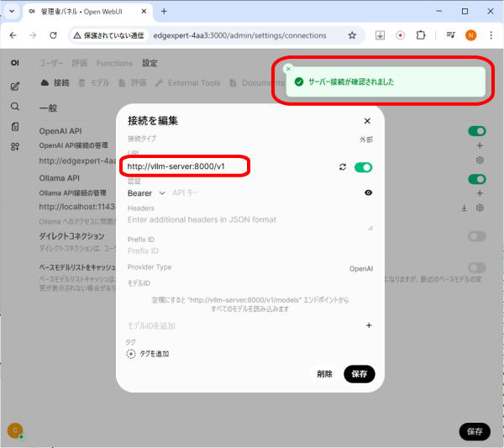Open the Bearer authentication dropdown
This screenshot has width=504, height=448.
pos(146,193)
